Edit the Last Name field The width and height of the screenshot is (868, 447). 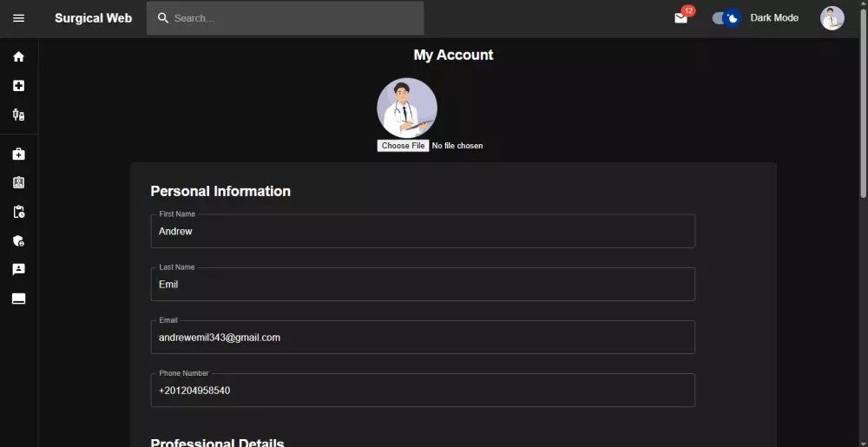tap(423, 285)
